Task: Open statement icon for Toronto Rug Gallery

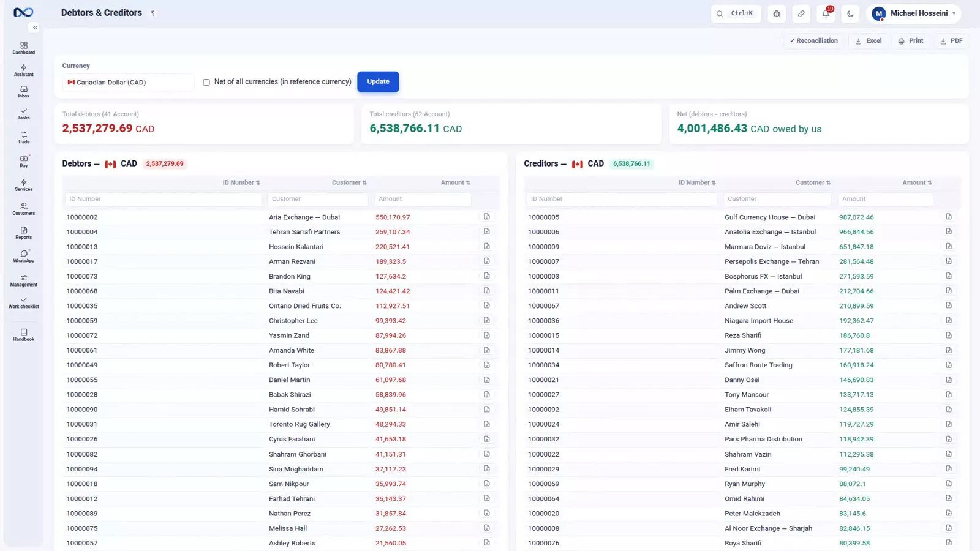Action: click(x=487, y=424)
